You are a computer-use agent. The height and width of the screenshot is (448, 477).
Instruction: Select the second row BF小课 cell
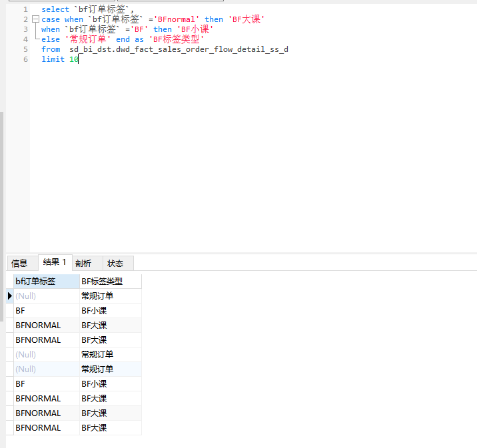(111, 311)
